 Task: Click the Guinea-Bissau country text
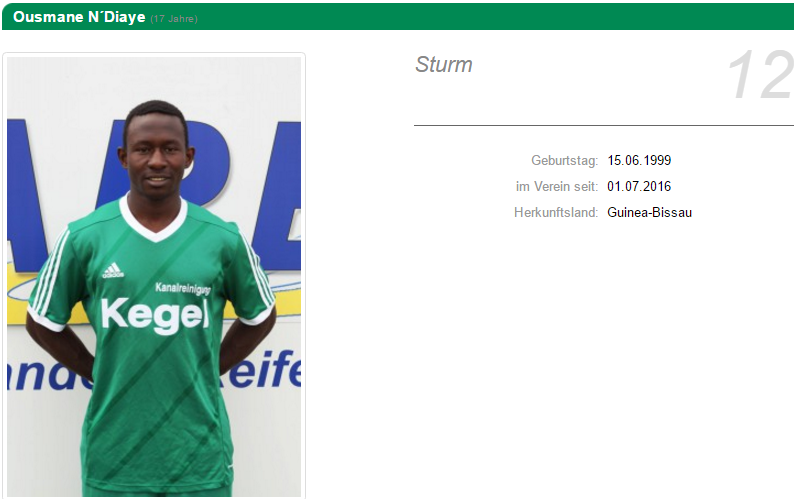pyautogui.click(x=650, y=212)
